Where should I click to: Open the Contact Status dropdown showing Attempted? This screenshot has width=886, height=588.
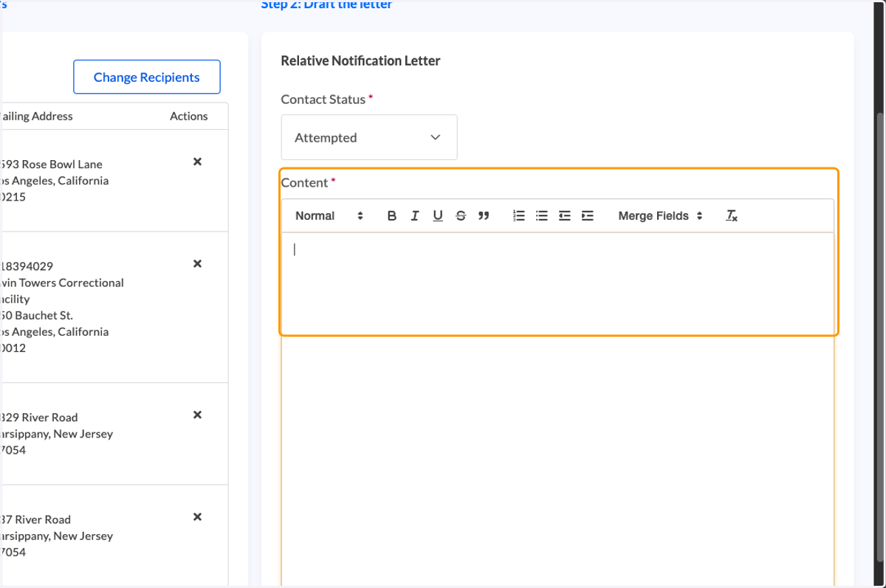point(369,137)
